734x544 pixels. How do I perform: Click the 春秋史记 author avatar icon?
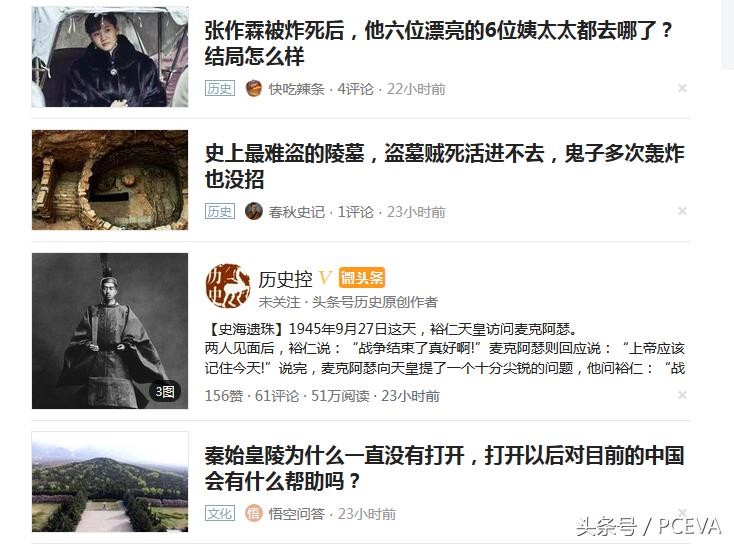254,211
